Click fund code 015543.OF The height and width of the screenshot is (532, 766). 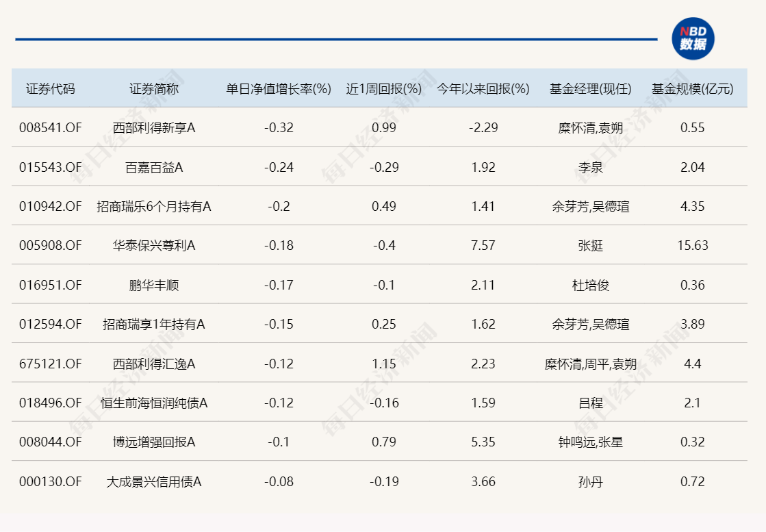pyautogui.click(x=51, y=168)
